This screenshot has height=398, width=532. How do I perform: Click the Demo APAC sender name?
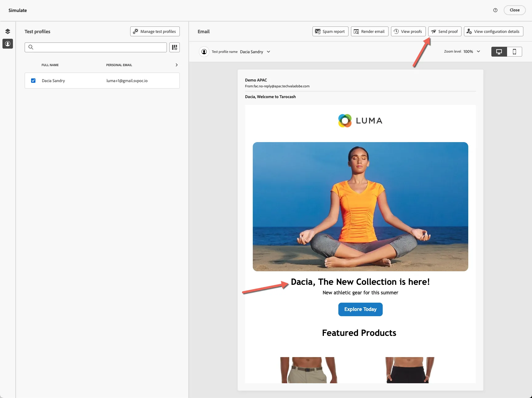256,80
